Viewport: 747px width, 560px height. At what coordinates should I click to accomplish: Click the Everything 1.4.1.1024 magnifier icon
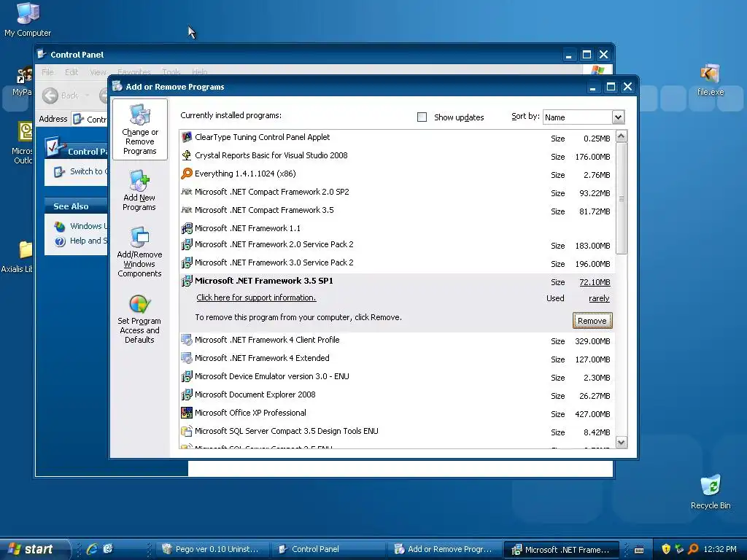187,174
